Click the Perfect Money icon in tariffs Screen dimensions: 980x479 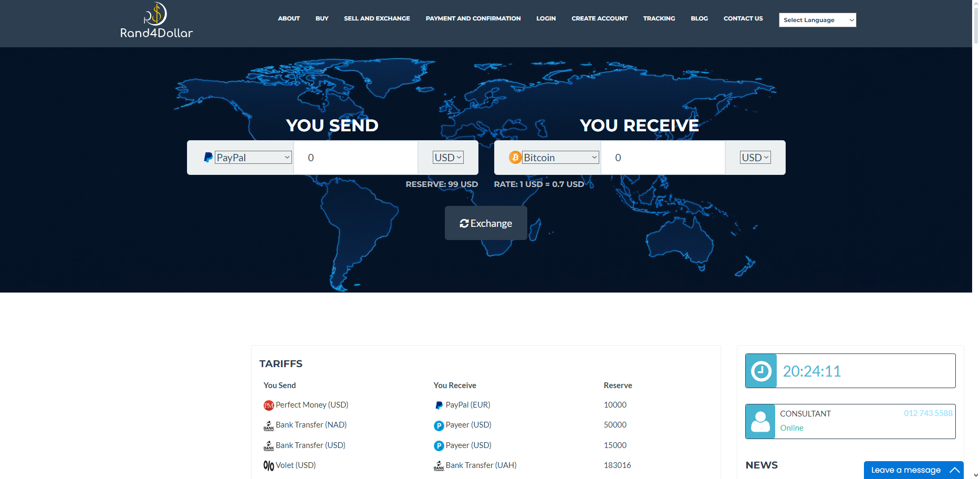pos(269,405)
